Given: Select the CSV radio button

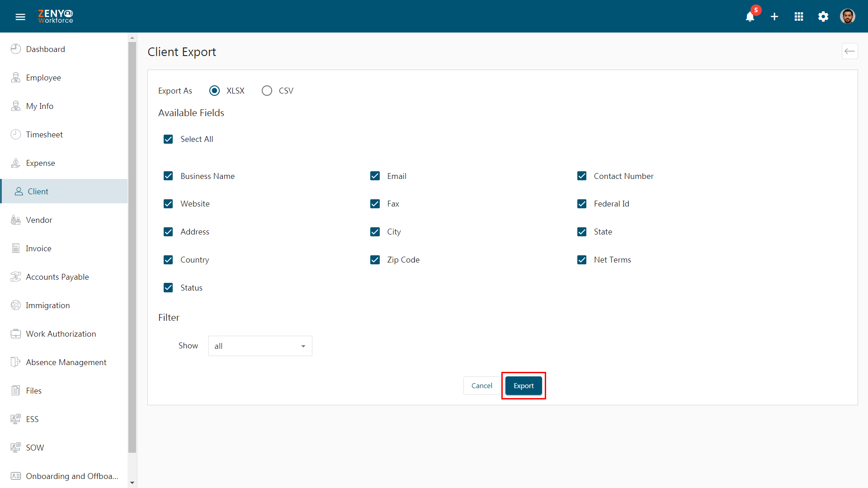Looking at the screenshot, I should pyautogui.click(x=266, y=90).
